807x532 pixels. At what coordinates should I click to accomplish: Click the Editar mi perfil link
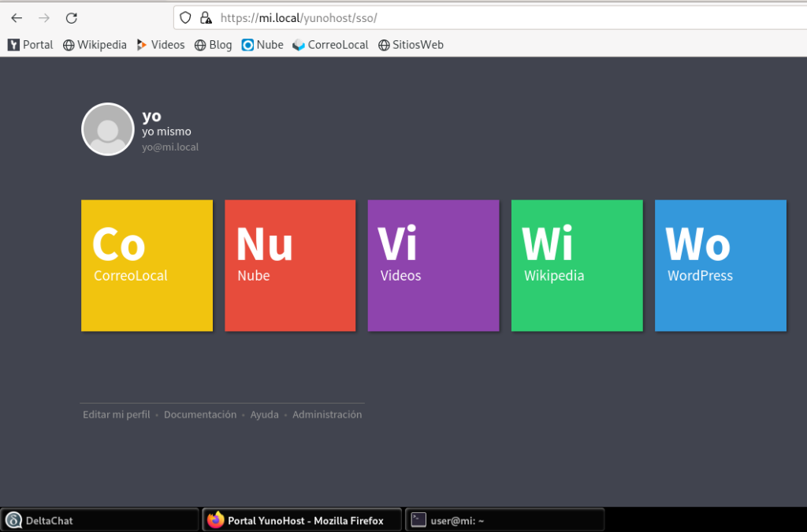[x=117, y=415]
